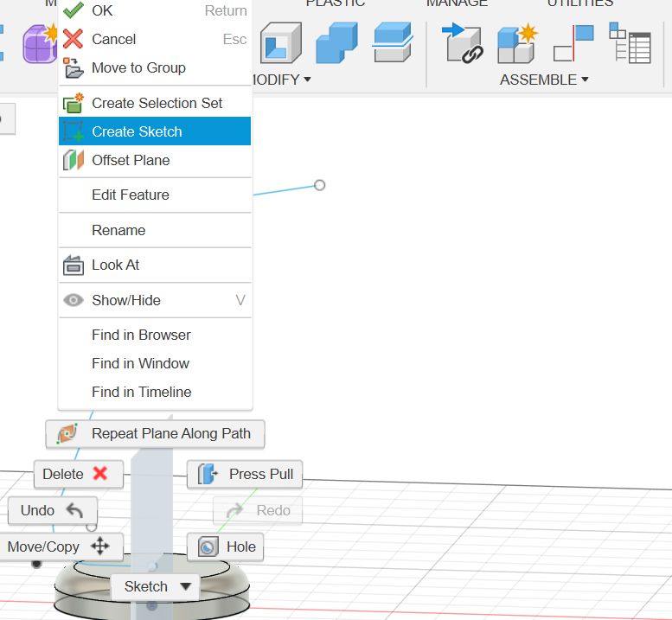Screen dimensions: 672x620
Task: Click the Shell tool icon
Action: 280,42
